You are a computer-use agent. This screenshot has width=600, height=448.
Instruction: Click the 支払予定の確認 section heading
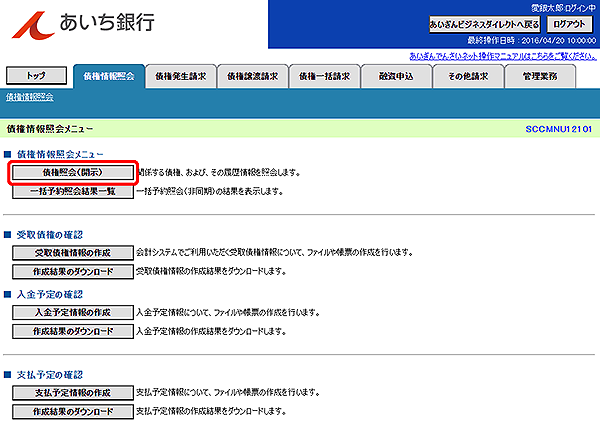pyautogui.click(x=50, y=375)
